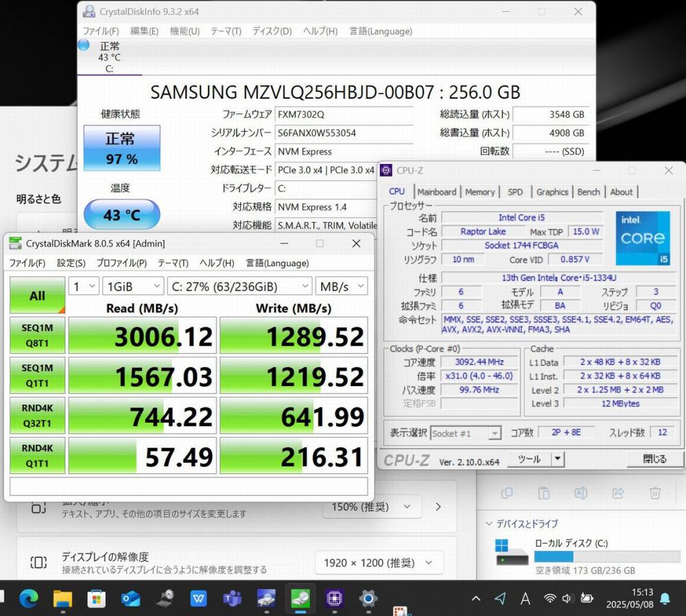Click the Copy icon in Explorer toolbar
The image size is (686, 616).
coord(507,493)
